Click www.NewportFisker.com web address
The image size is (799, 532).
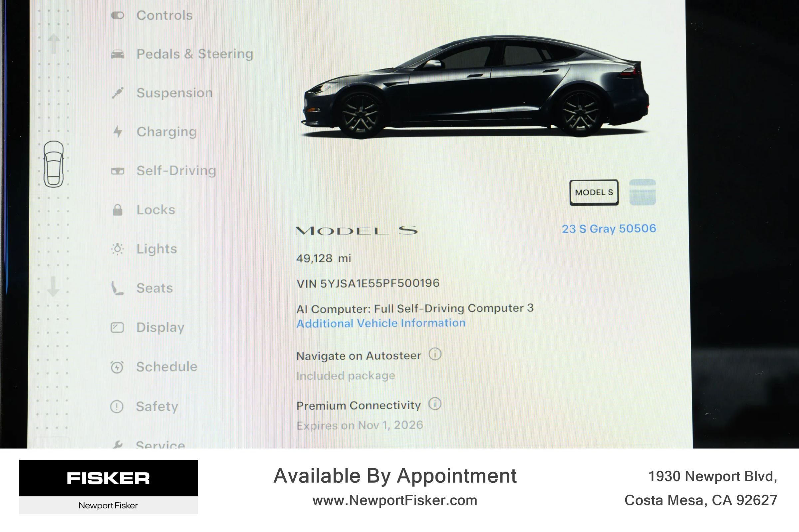coord(395,500)
